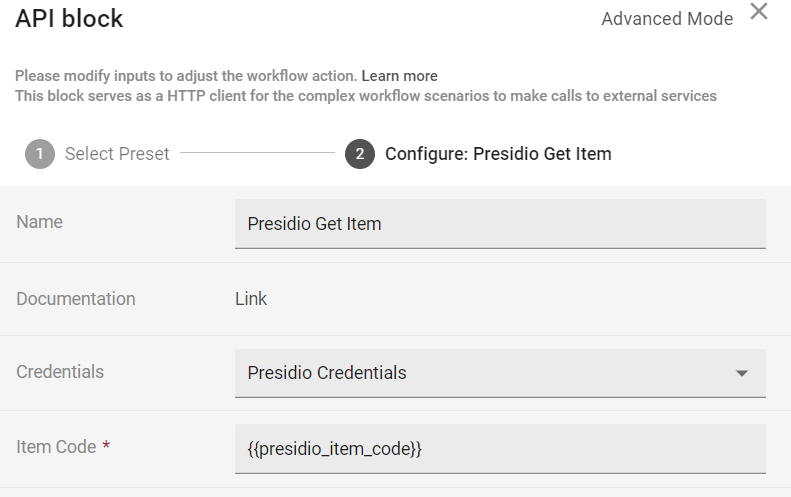
Task: Click the Credentials label
Action: coord(60,372)
